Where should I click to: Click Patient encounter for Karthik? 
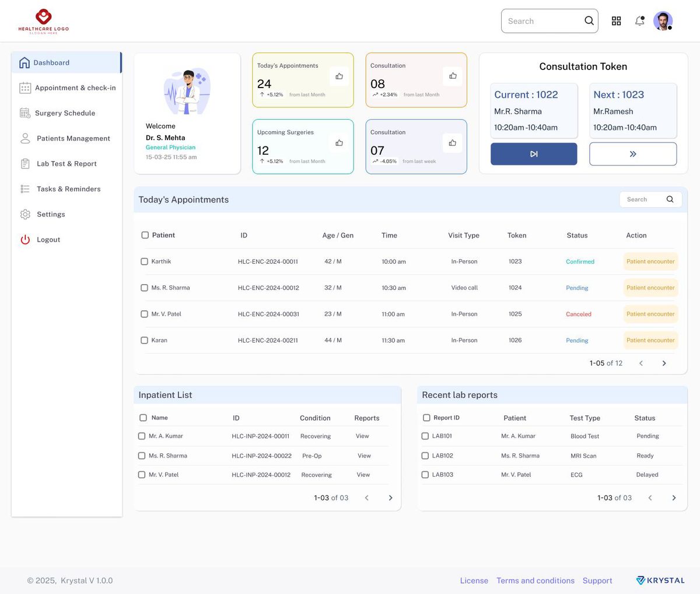click(x=650, y=261)
